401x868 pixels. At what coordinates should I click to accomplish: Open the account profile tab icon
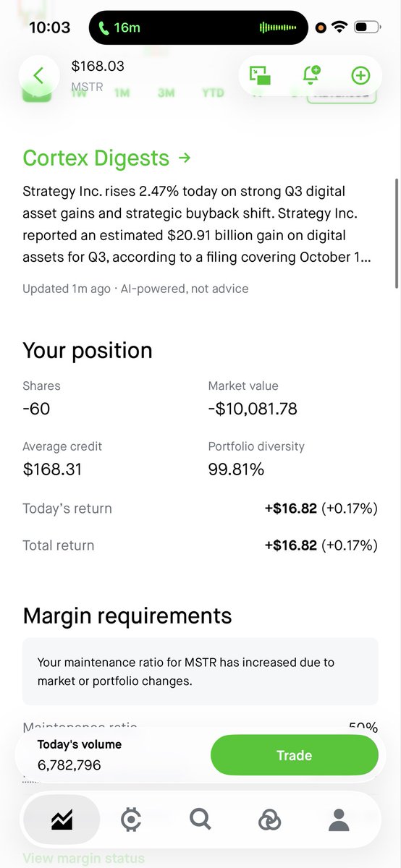tap(338, 820)
